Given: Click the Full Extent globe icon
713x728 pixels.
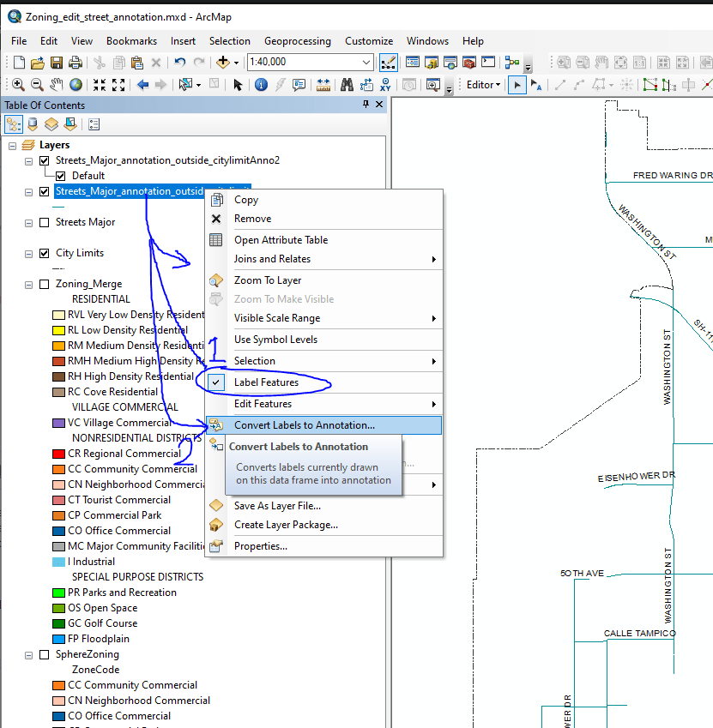Looking at the screenshot, I should click(76, 85).
